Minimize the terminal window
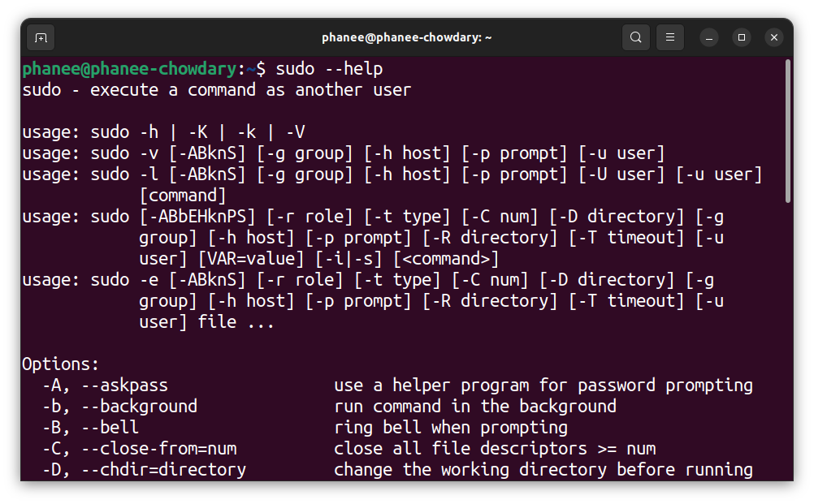 (x=708, y=37)
